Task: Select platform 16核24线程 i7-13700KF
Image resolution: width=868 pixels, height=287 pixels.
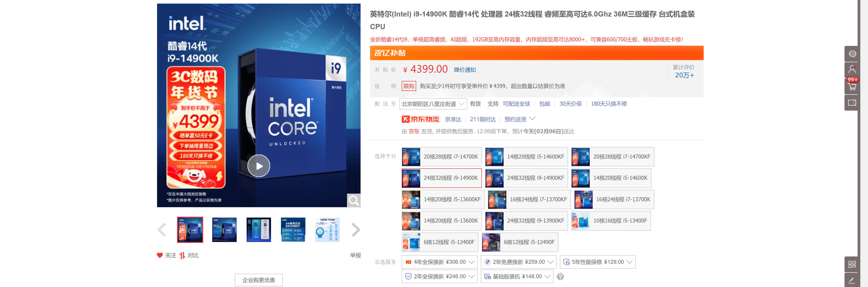Action: click(x=529, y=199)
